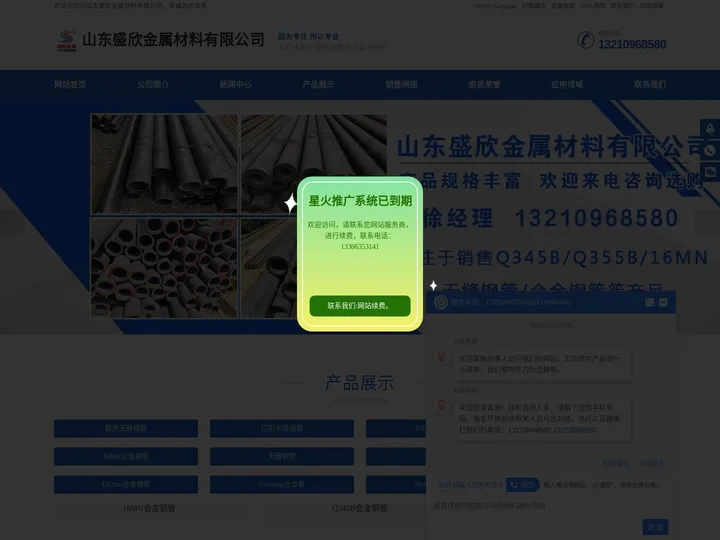Click the 酸洗无缝钢管 product category button
The height and width of the screenshot is (540, 720).
coord(126,428)
